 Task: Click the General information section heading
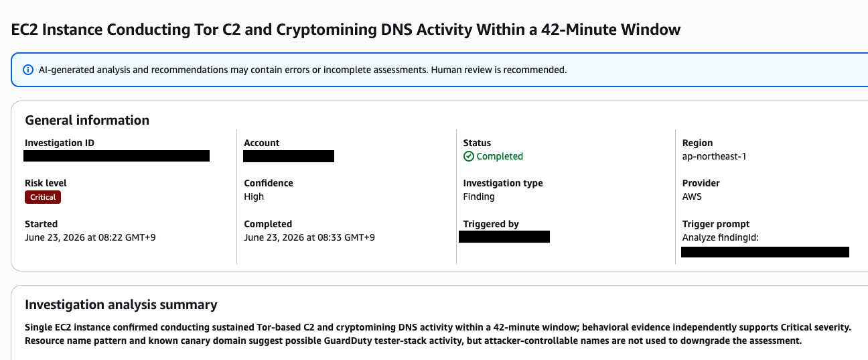(x=87, y=120)
